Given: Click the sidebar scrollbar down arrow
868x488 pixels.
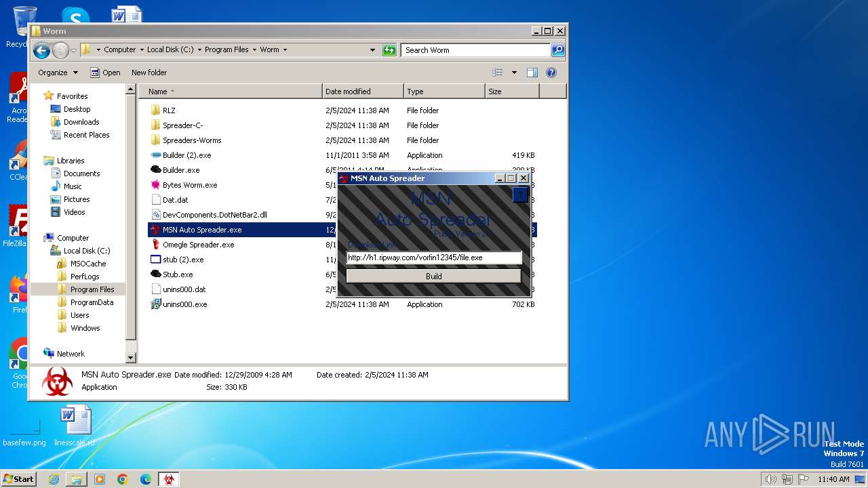Looking at the screenshot, I should coord(131,358).
